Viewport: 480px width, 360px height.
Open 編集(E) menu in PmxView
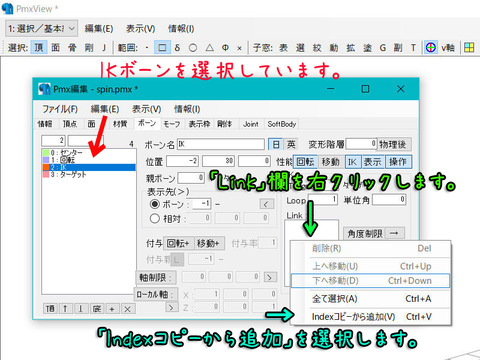(99, 29)
